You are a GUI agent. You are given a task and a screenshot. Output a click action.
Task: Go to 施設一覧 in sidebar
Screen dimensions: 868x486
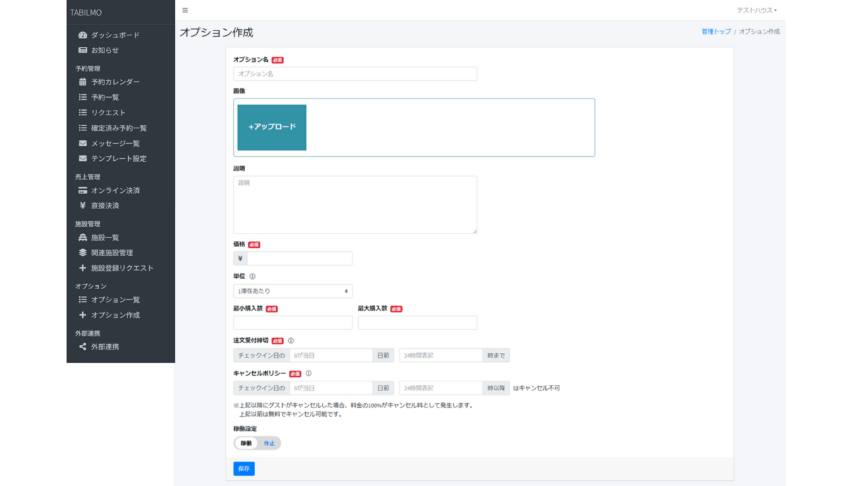click(105, 238)
